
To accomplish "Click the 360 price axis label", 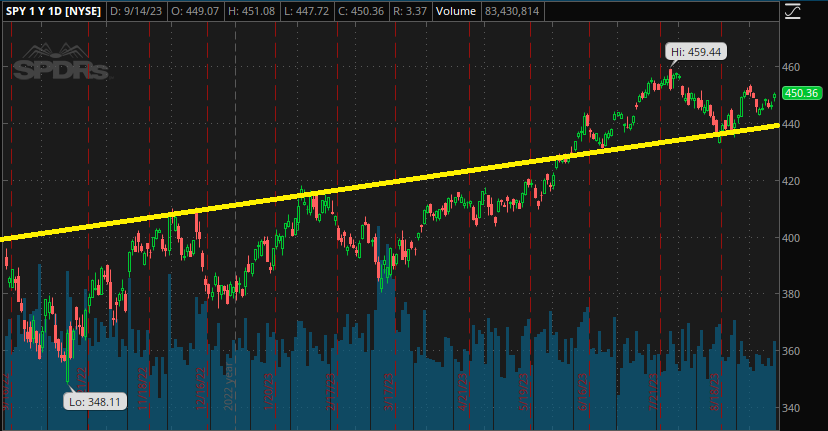I will (x=791, y=351).
